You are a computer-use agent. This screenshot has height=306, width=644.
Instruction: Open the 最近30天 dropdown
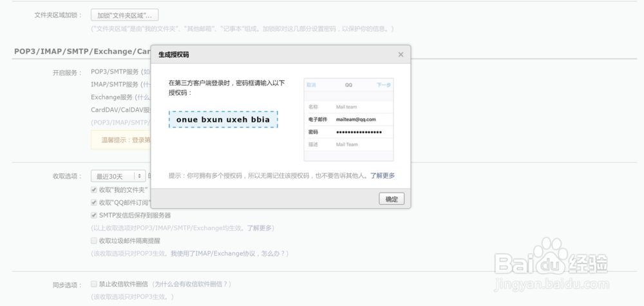click(x=118, y=177)
